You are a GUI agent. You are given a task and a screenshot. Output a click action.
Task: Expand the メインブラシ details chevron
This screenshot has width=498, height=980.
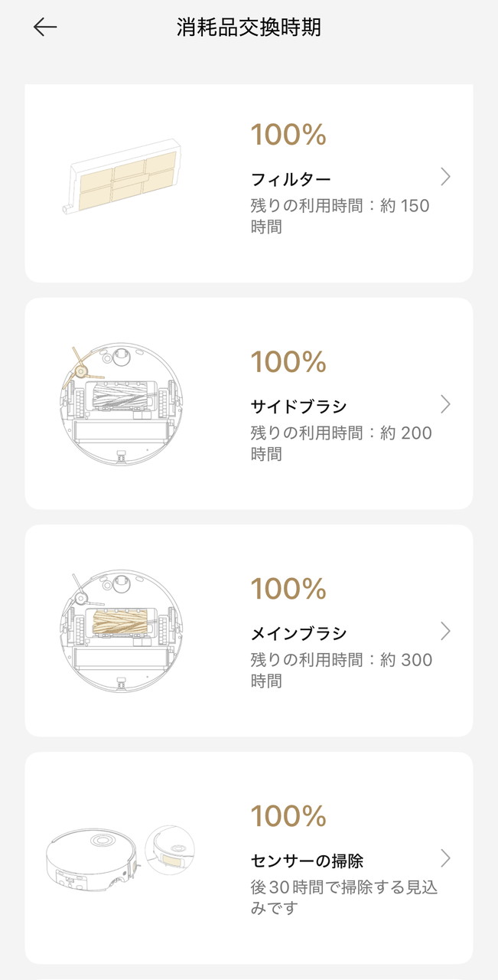pos(445,631)
